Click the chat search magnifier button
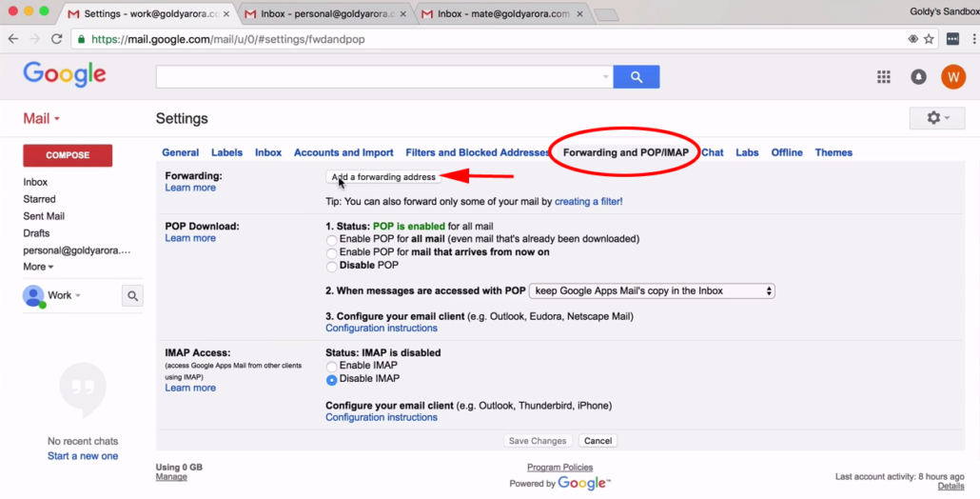 coord(132,296)
